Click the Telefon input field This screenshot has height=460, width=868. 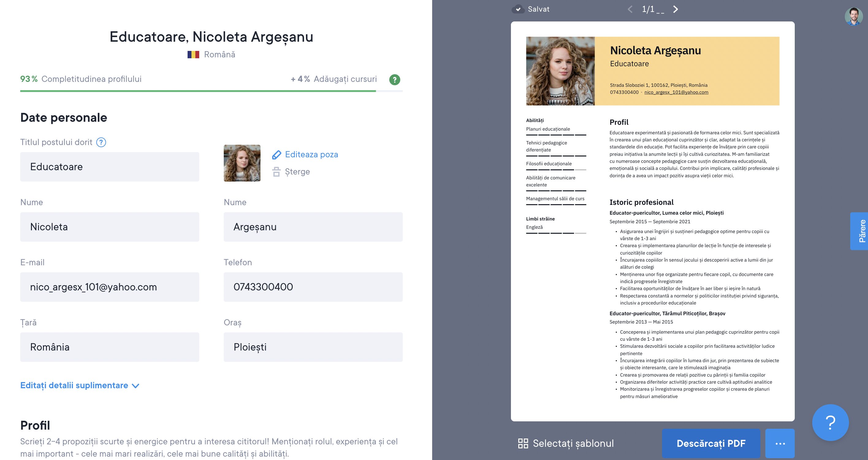coord(313,287)
